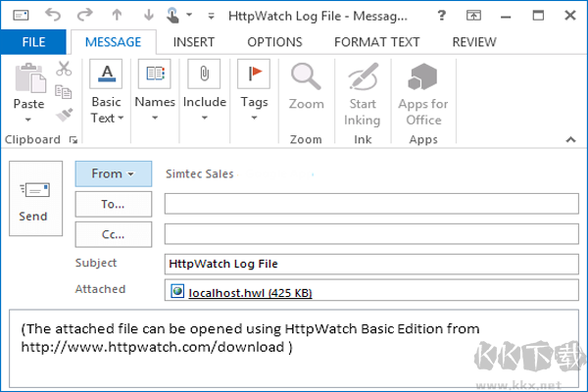Image resolution: width=588 pixels, height=392 pixels.
Task: Open the Basic Text font group
Action: tap(107, 92)
